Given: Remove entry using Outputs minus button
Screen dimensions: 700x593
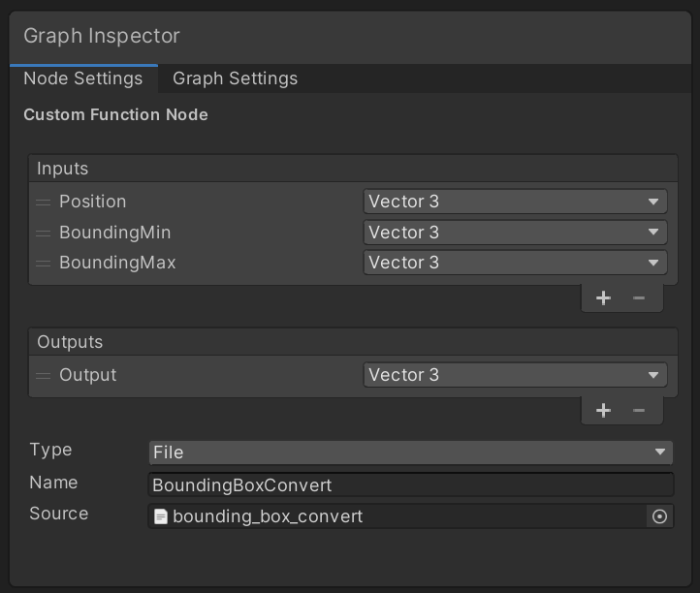Looking at the screenshot, I should [x=639, y=411].
